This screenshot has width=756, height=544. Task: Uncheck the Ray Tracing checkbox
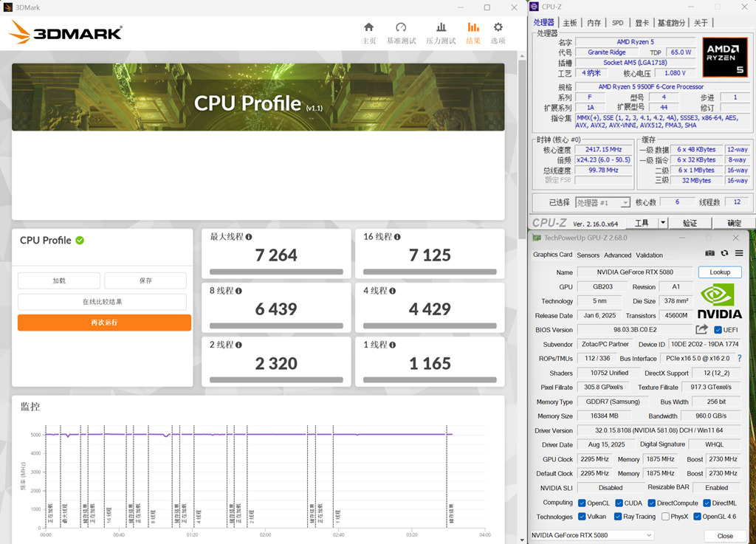click(x=619, y=517)
